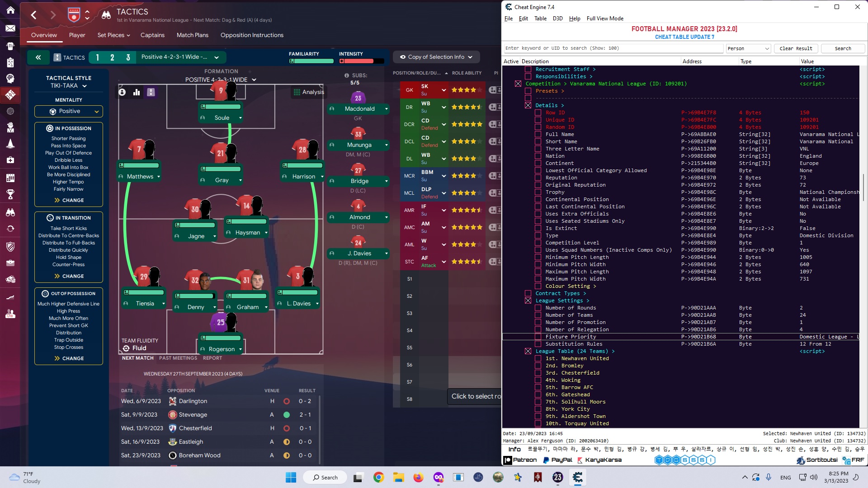868x488 pixels.
Task: Click the Inbox icon in left sidebar
Action: coord(10,28)
